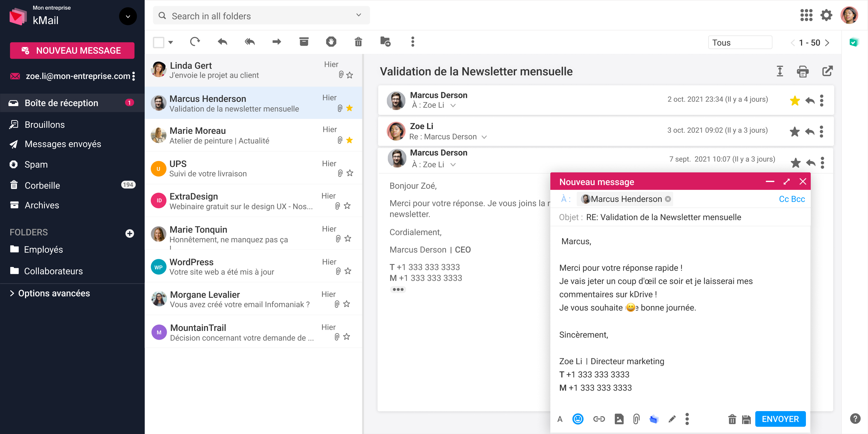The image size is (868, 434).
Task: Click kDrive folder icon in compose toolbar
Action: pos(654,419)
